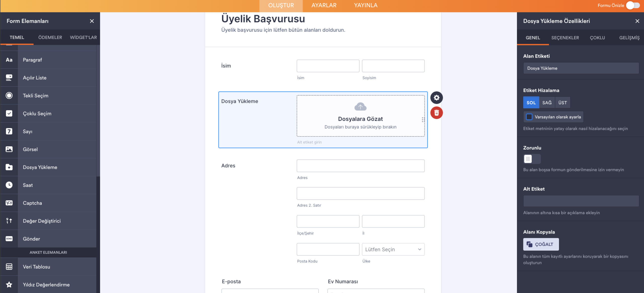The height and width of the screenshot is (293, 644).
Task: Click the Dosya Yükleme field label in form
Action: [239, 101]
